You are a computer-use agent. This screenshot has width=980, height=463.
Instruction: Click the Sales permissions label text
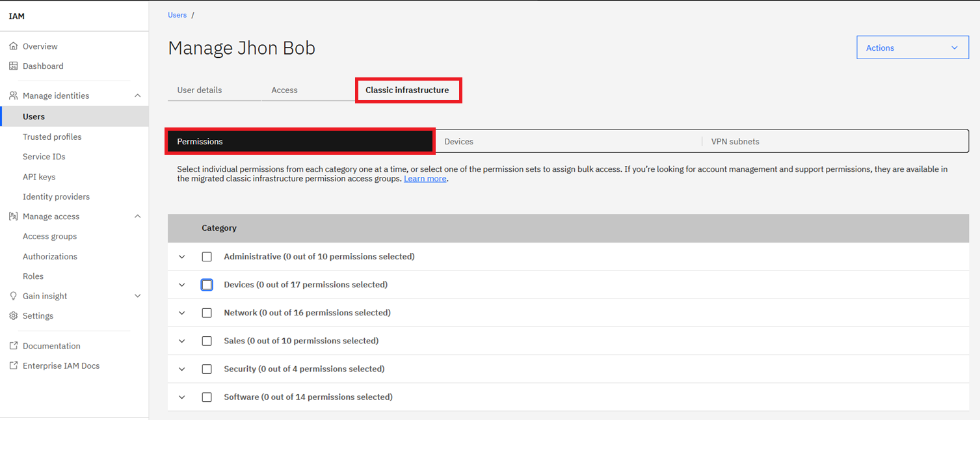click(x=301, y=341)
